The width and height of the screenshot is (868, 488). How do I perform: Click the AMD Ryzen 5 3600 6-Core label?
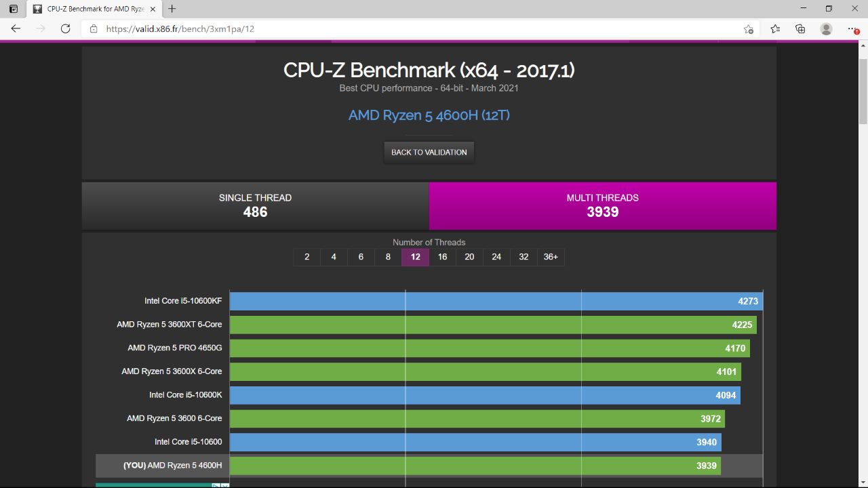(x=174, y=418)
